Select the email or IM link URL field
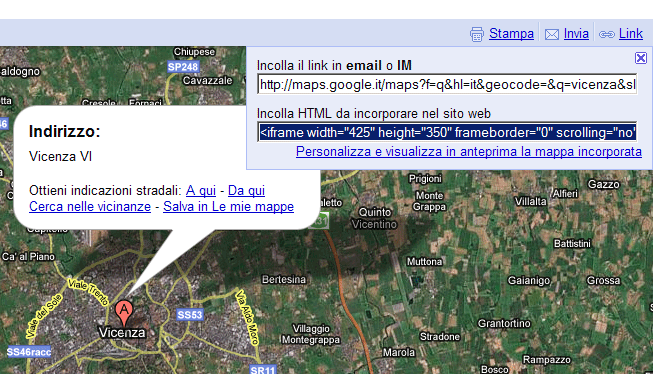 tap(447, 85)
